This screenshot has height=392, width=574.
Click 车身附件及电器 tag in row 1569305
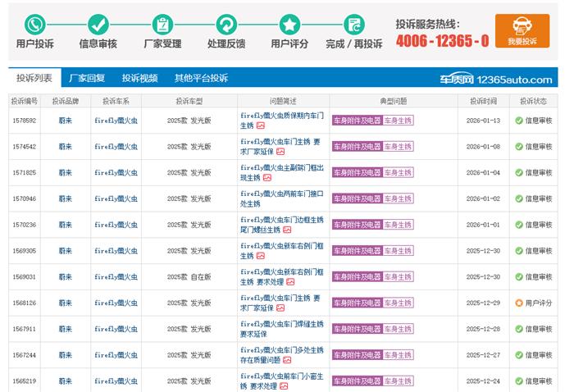pos(356,251)
